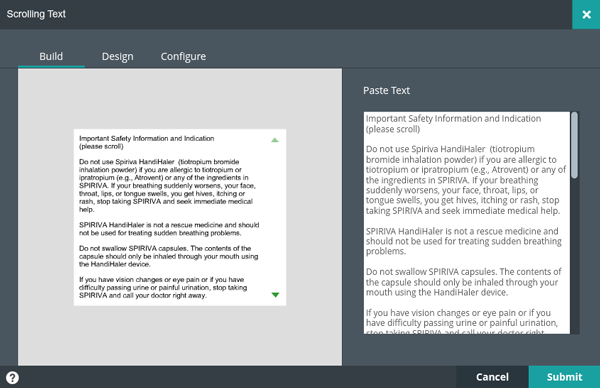Click the 'Scrolling Text' dialog title
Viewport: 600px width, 388px height.
[36, 14]
